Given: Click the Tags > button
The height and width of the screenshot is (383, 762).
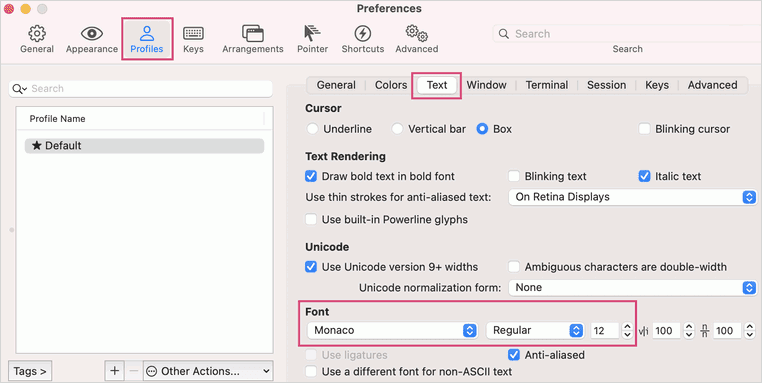Looking at the screenshot, I should click(x=30, y=371).
